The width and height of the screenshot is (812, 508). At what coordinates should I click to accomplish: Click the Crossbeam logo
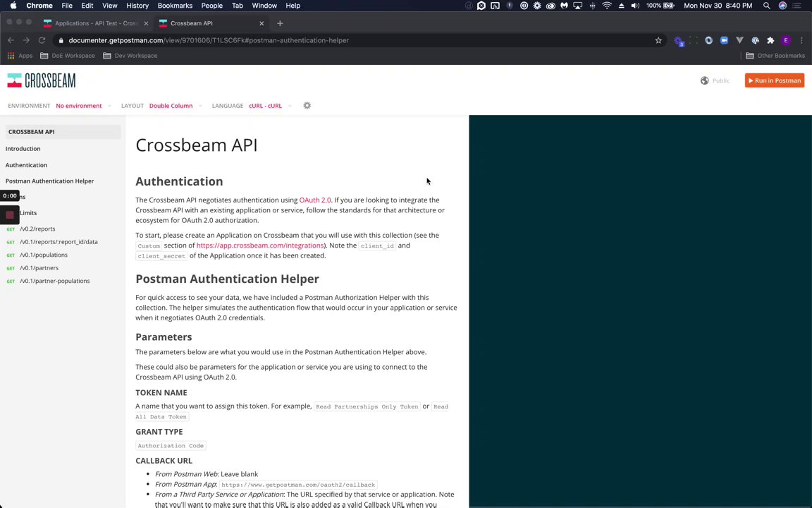coord(42,80)
